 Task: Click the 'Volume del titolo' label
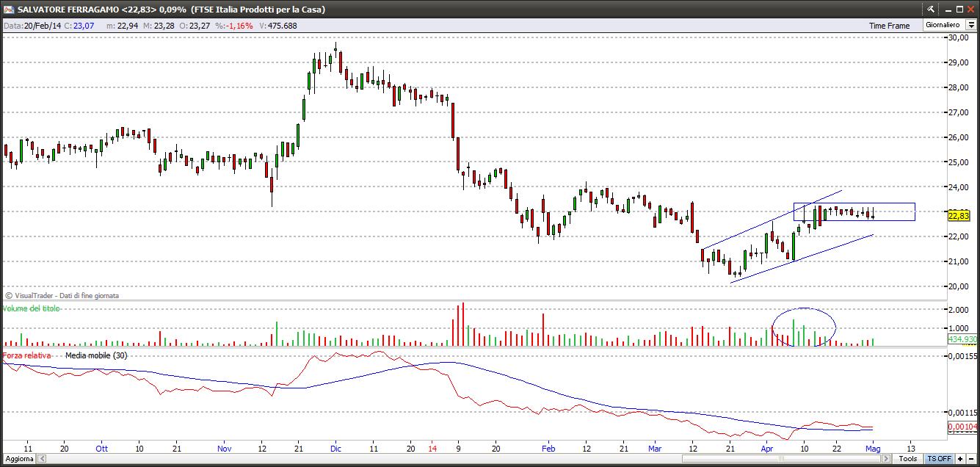31,308
